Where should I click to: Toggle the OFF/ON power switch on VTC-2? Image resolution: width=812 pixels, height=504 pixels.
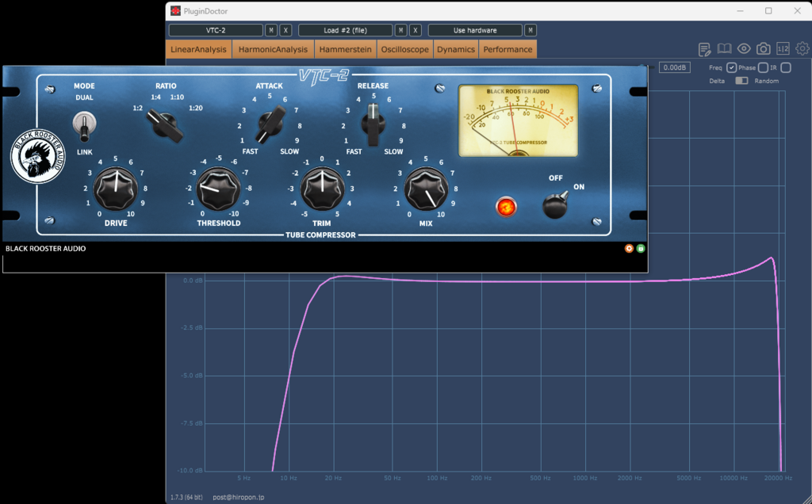(556, 205)
